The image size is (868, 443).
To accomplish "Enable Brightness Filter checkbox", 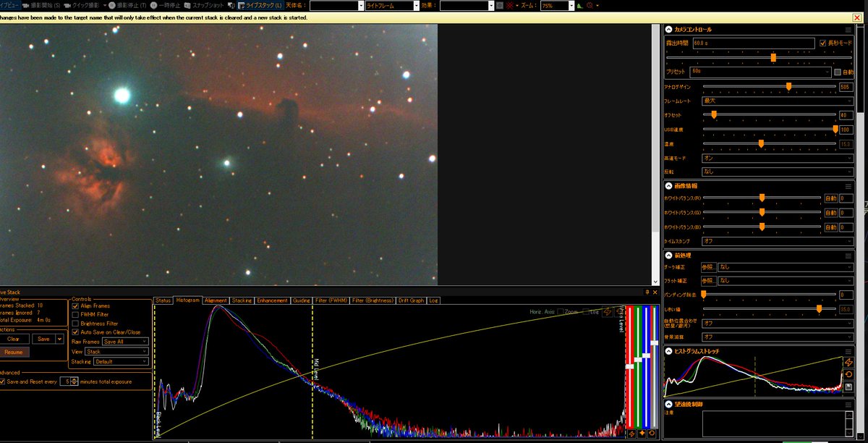I will click(75, 324).
